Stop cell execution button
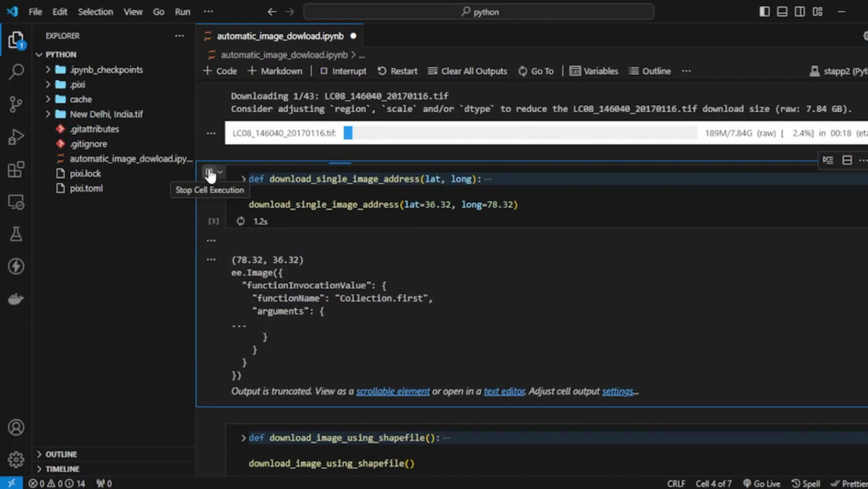868x489 pixels. 209,173
